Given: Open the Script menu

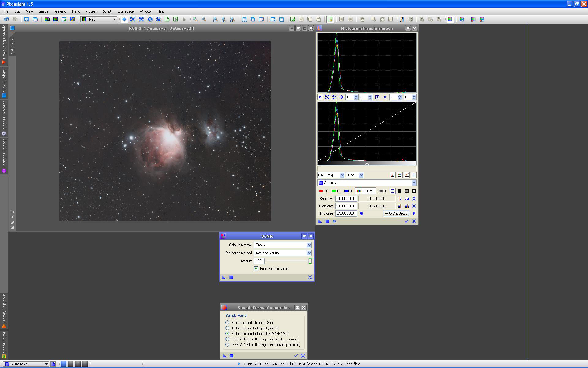Looking at the screenshot, I should pyautogui.click(x=107, y=11).
